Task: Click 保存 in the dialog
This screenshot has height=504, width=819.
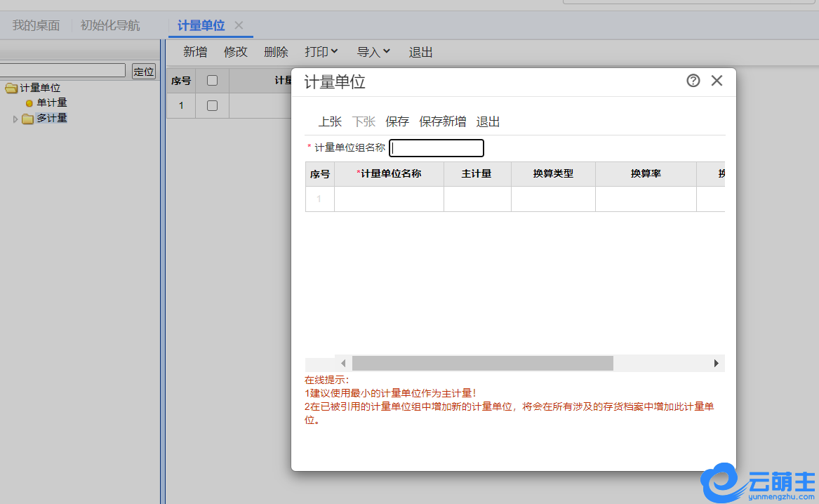Action: [397, 121]
